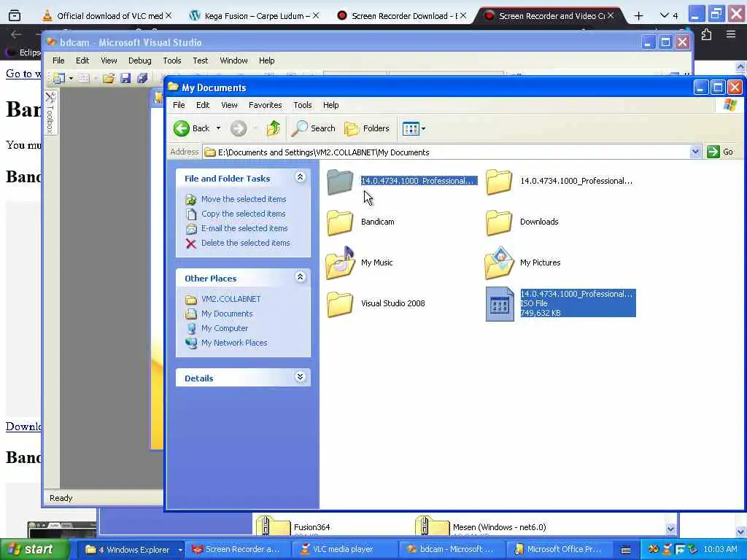The width and height of the screenshot is (747, 560).
Task: Click the Go button
Action: [x=720, y=152]
